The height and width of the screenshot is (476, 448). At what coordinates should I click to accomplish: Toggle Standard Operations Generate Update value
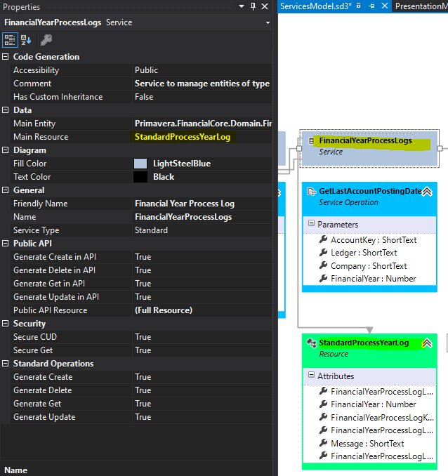click(x=202, y=418)
